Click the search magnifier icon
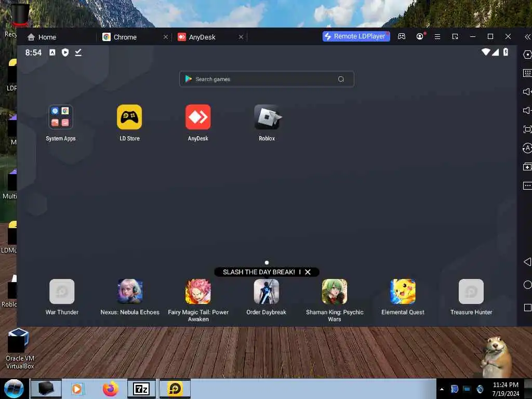Screen dimensions: 532x399 341,79
